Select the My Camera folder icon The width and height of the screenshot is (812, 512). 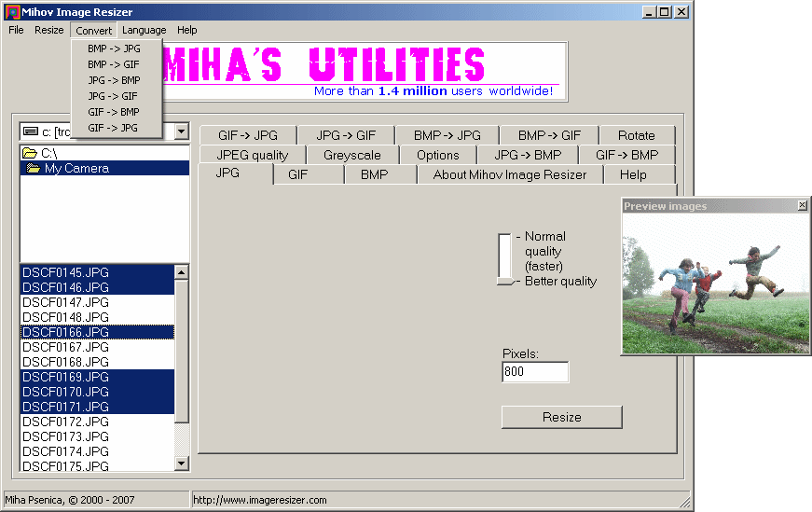[x=34, y=169]
